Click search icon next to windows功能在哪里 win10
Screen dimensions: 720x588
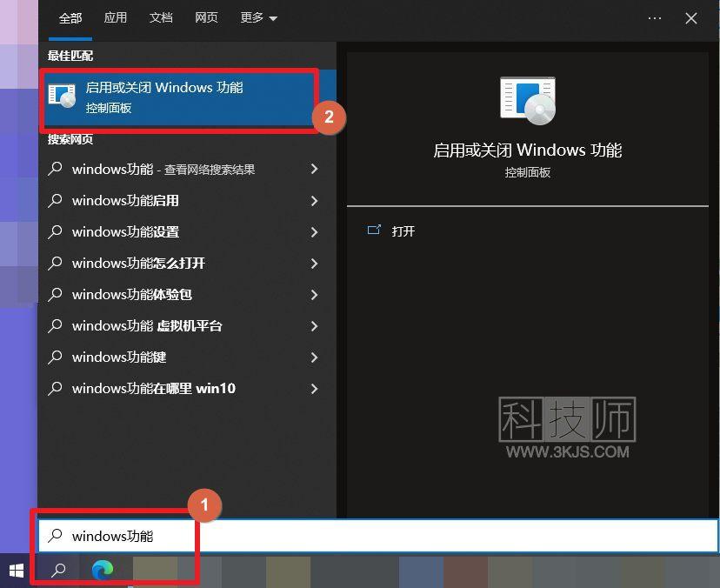pyautogui.click(x=55, y=388)
